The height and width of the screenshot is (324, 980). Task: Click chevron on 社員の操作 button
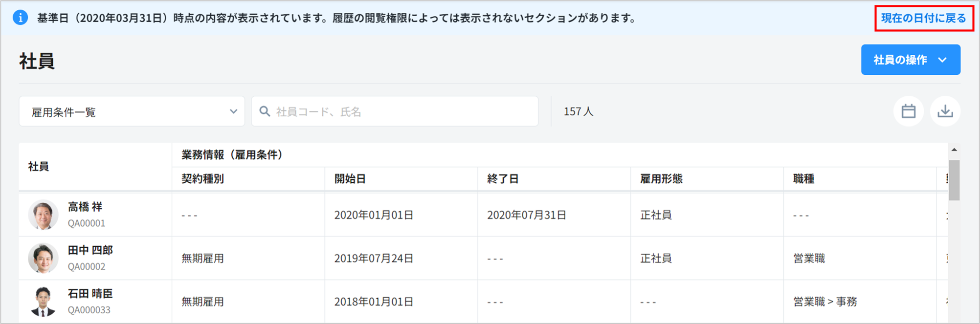click(x=942, y=60)
